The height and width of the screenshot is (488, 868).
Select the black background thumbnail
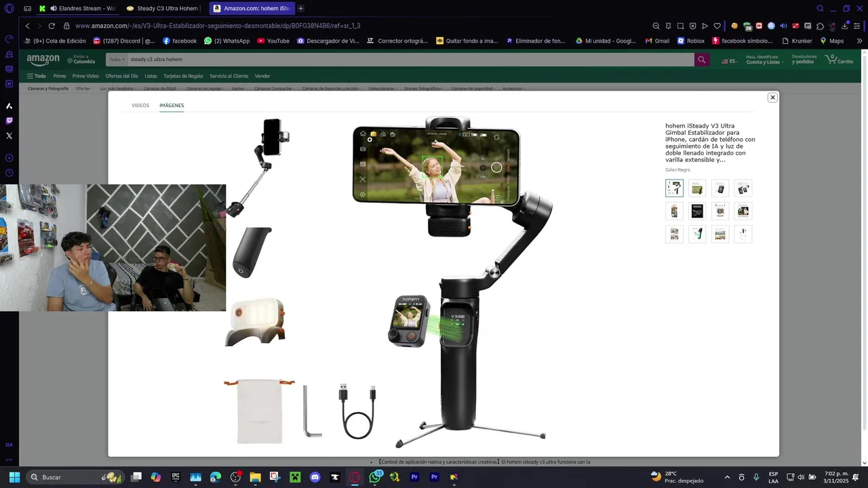(x=697, y=211)
